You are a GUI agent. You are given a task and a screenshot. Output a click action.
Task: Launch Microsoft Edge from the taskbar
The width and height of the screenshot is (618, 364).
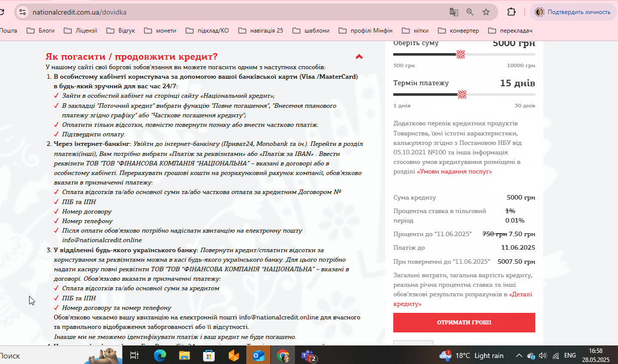160,355
